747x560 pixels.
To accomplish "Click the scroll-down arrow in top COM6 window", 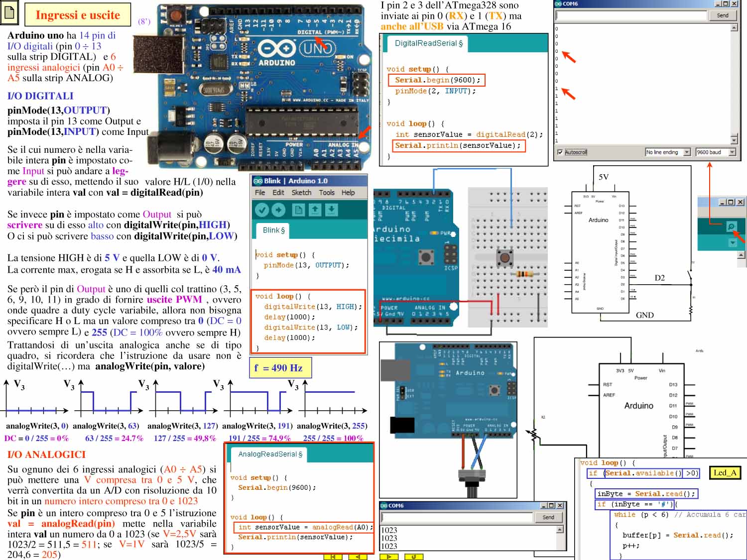I will coord(734,140).
